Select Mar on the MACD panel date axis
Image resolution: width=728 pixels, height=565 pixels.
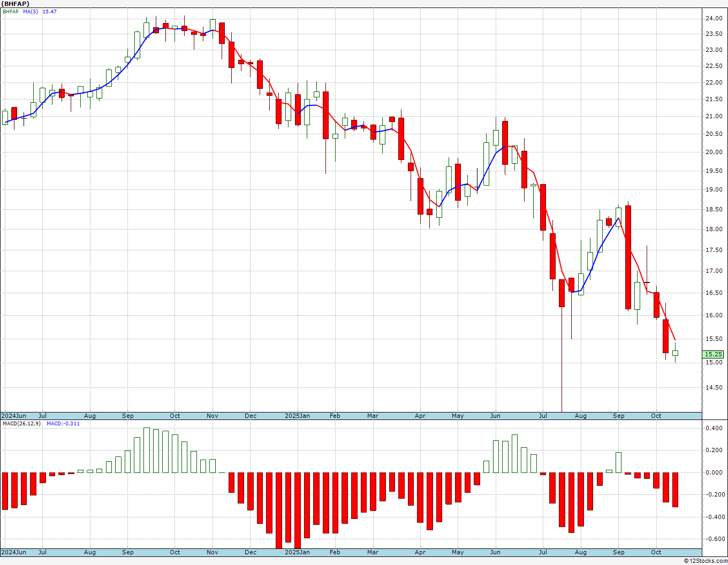373,552
